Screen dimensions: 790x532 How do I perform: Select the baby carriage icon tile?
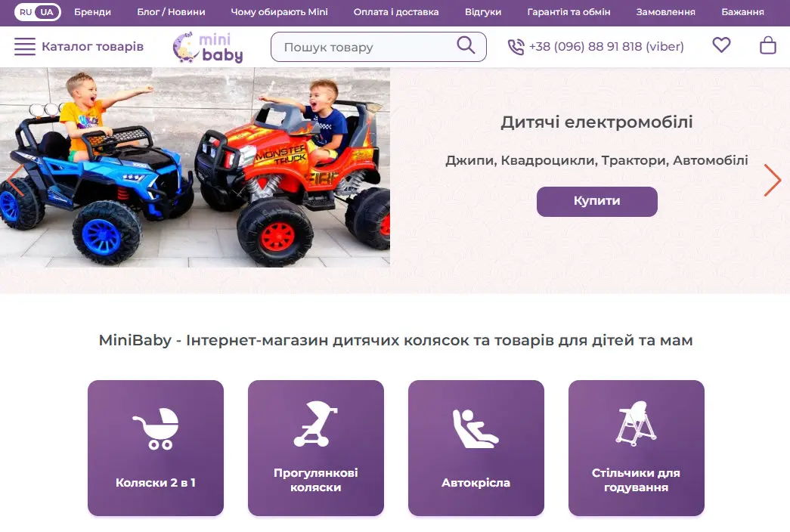coord(156,448)
